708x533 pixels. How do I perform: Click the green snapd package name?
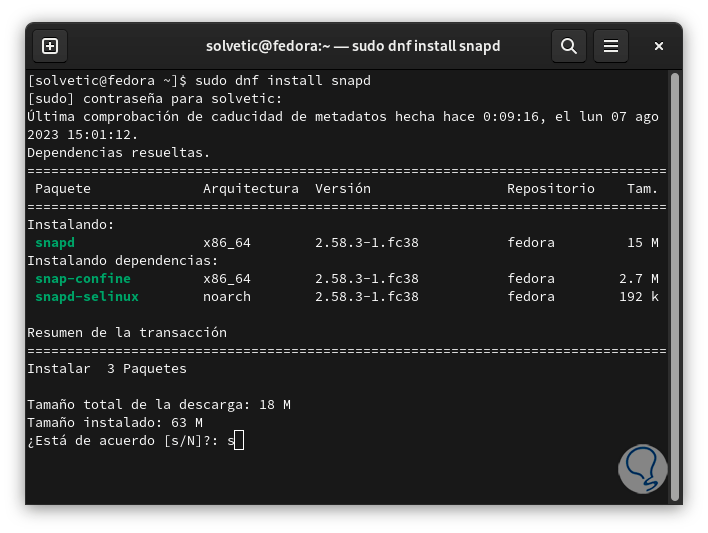click(55, 243)
